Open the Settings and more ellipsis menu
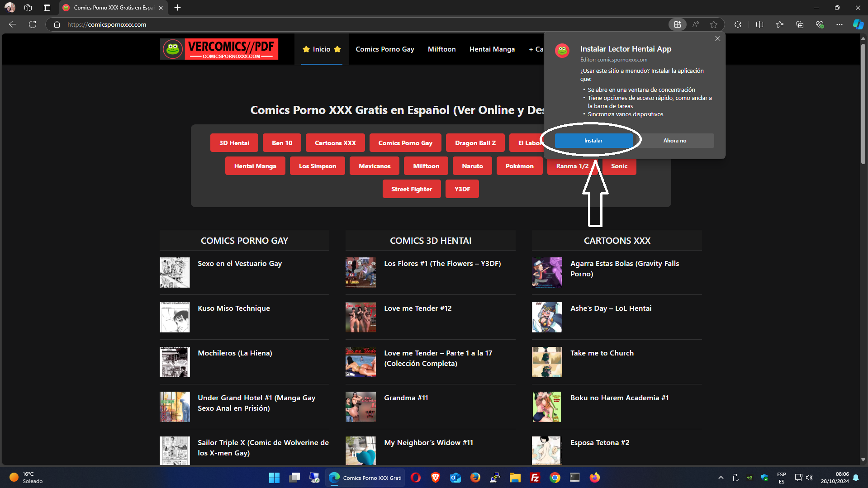The image size is (868, 488). (840, 24)
